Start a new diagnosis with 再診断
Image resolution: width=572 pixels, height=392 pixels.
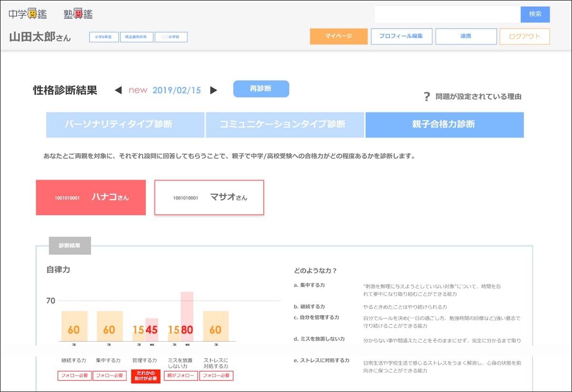[261, 89]
